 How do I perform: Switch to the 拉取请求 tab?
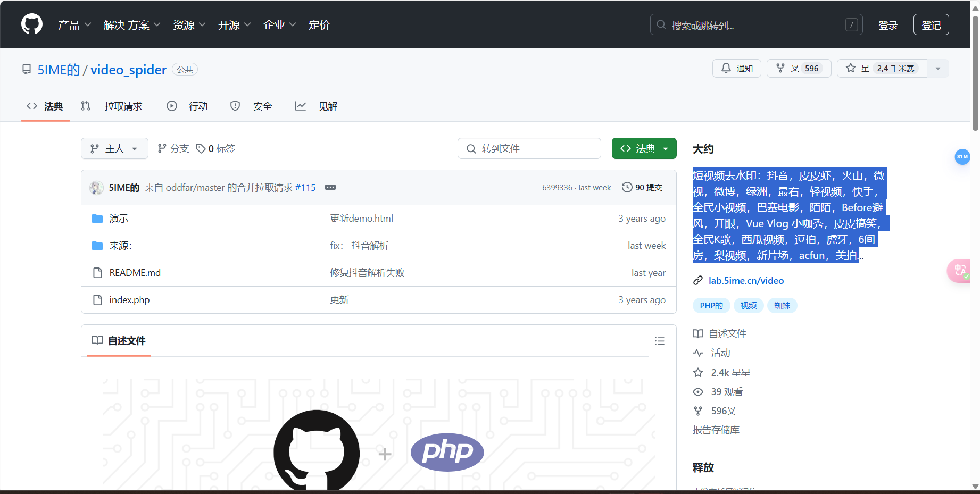(x=123, y=106)
